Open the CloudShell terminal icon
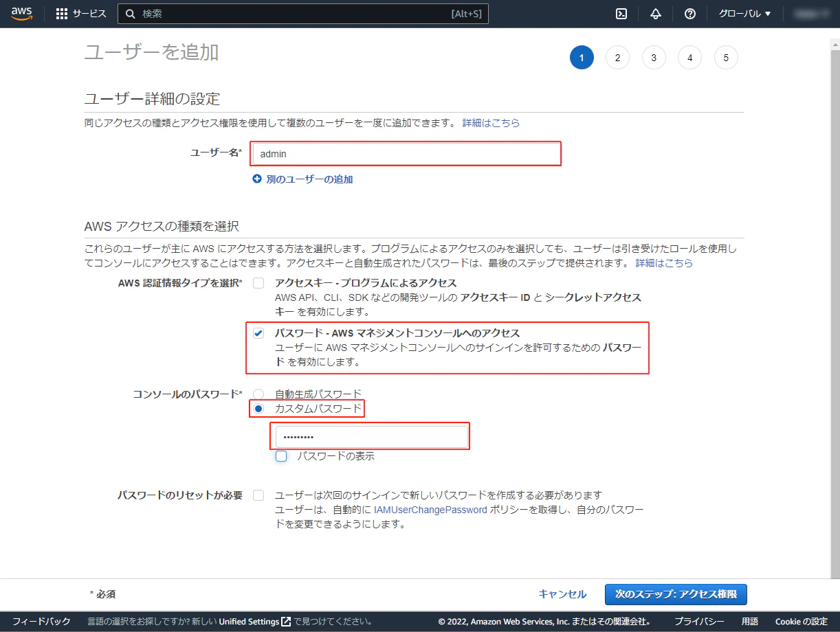Viewport: 840px width, 632px height. [x=621, y=14]
